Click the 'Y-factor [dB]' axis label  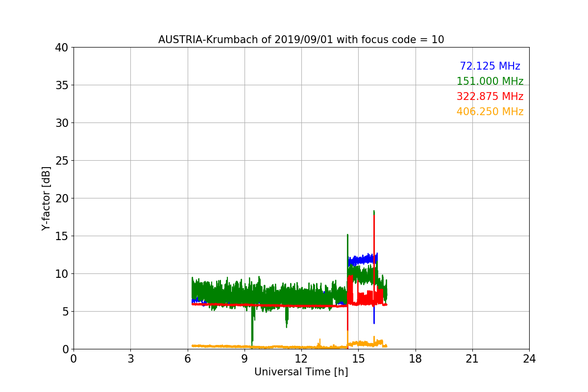point(46,198)
